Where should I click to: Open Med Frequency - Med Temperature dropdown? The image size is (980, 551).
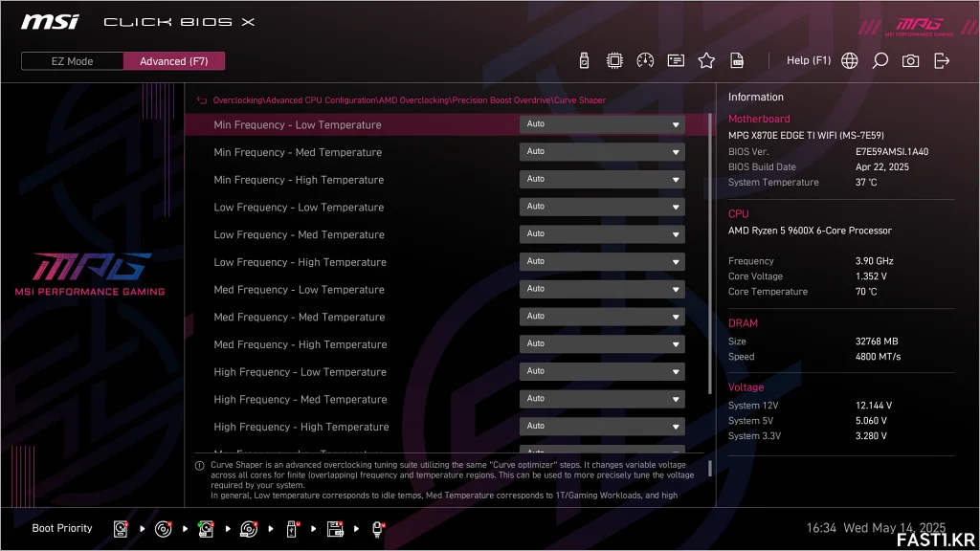(602, 317)
